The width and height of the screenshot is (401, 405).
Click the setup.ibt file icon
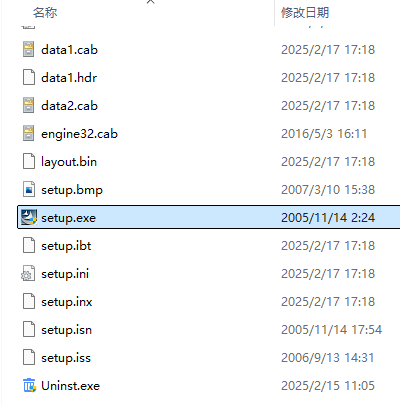29,246
